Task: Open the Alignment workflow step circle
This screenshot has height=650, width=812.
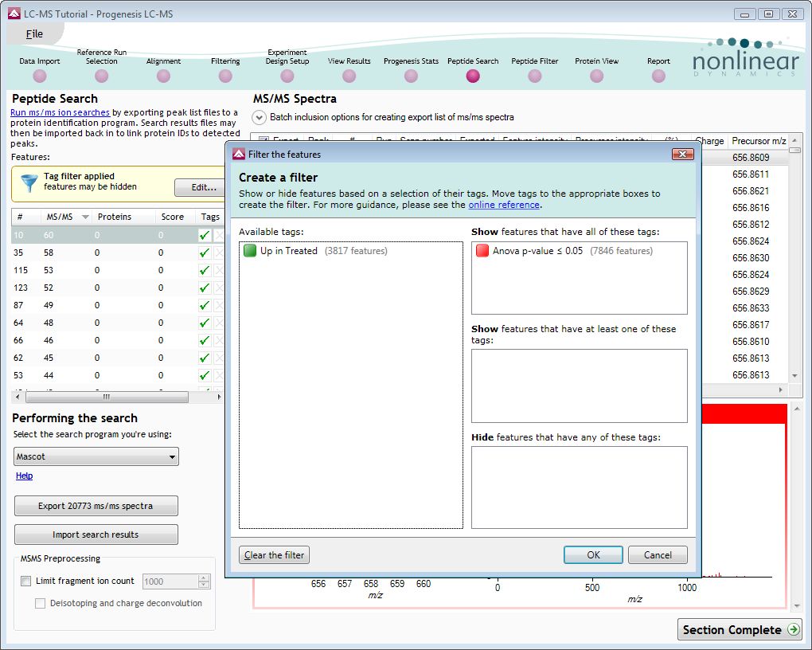Action: point(163,76)
